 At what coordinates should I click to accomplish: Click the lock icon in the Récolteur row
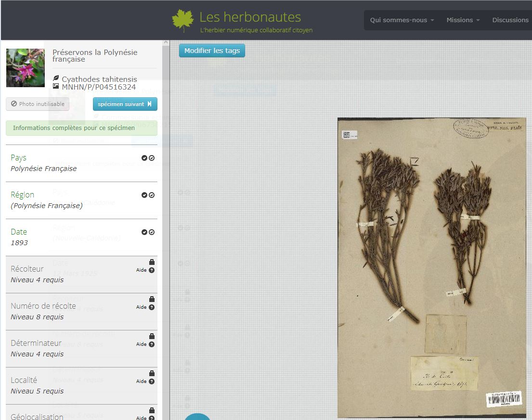point(152,262)
